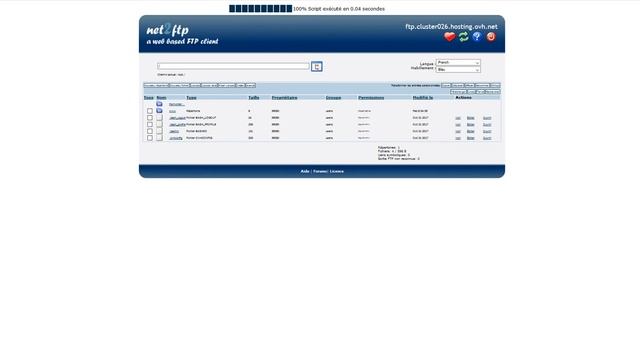Open the Habillement skin dropdown showing Bleu
Viewport: 640px width, 360px height.
pos(458,70)
